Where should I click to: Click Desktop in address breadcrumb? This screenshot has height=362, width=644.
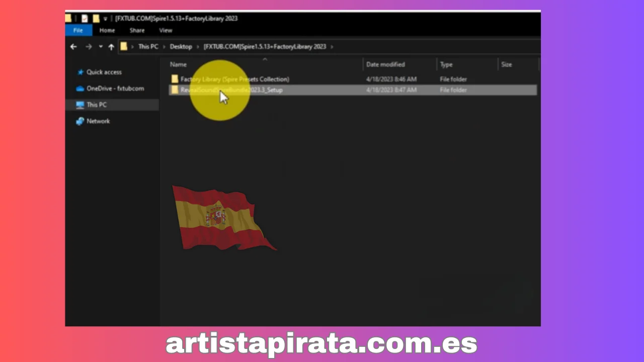[x=181, y=46]
